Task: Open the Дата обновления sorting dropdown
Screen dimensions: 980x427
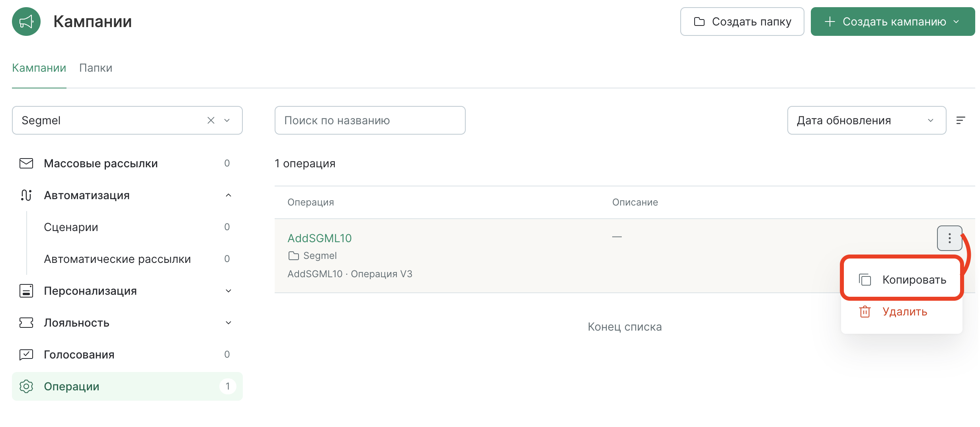Action: coord(867,120)
